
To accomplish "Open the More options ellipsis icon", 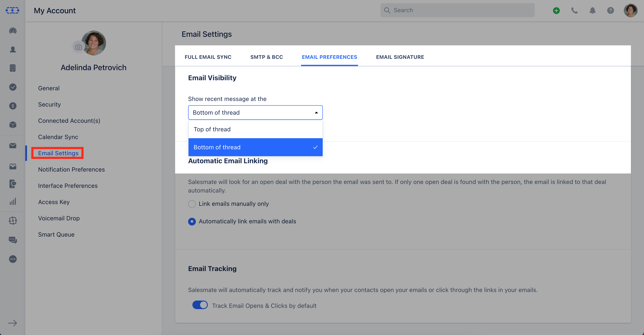I will (13, 259).
